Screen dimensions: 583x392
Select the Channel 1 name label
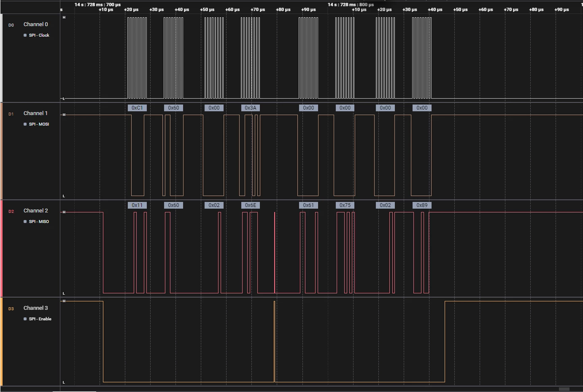pyautogui.click(x=35, y=113)
